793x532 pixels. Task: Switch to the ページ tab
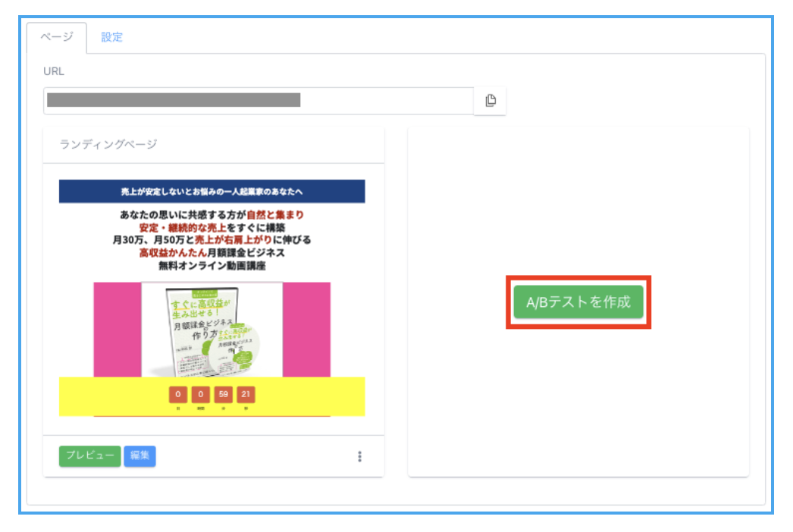[x=57, y=37]
